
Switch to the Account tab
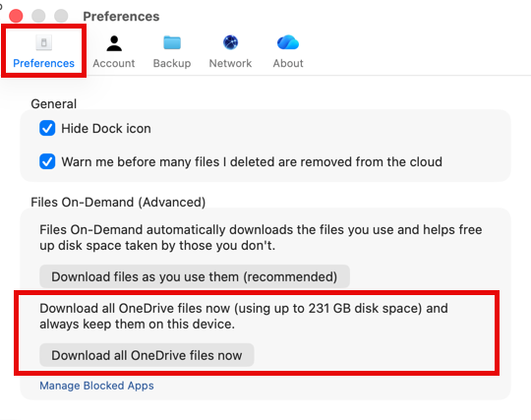[x=114, y=51]
